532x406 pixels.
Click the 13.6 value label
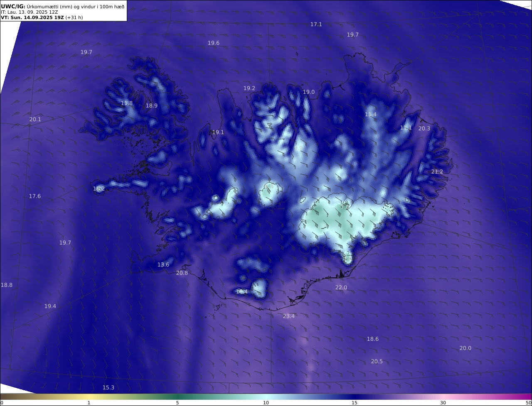(163, 265)
